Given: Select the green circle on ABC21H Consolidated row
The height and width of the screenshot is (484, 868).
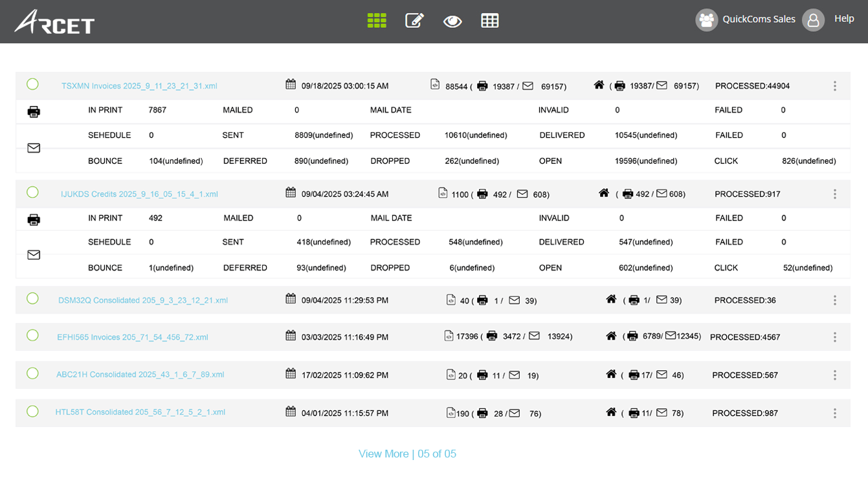Looking at the screenshot, I should pyautogui.click(x=32, y=374).
